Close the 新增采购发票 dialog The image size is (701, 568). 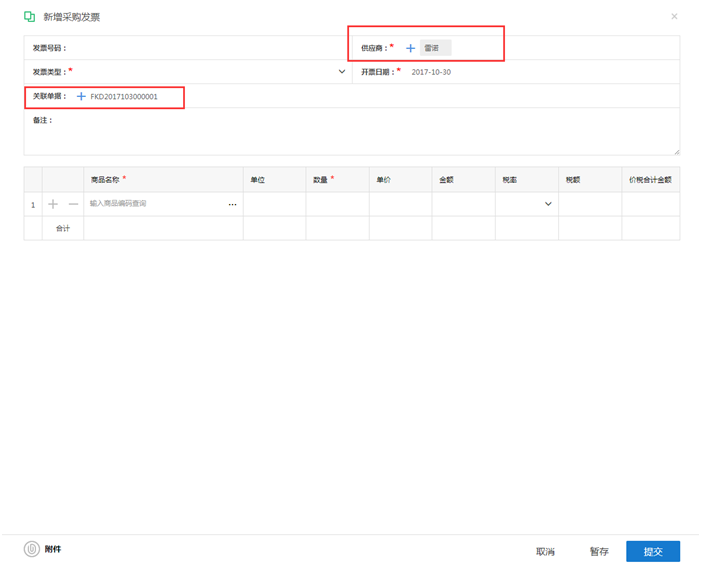[x=674, y=17]
